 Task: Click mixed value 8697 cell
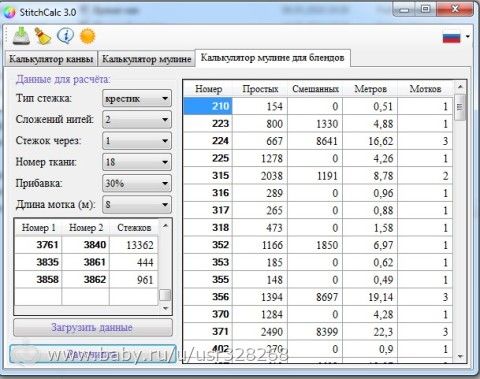point(315,297)
